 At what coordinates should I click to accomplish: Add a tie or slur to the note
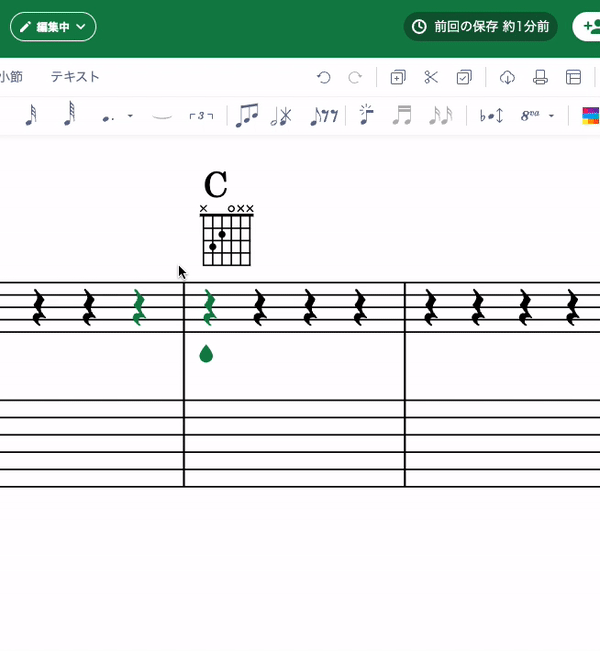click(x=162, y=117)
